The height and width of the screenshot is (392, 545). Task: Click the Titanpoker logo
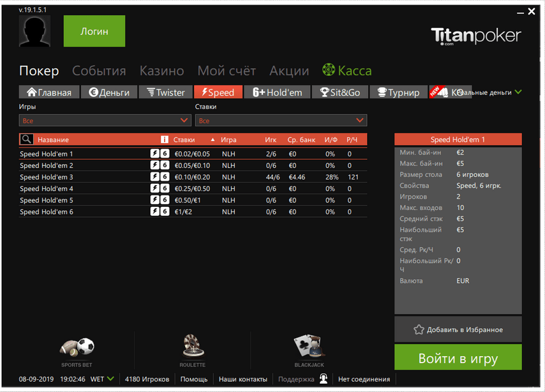[476, 36]
